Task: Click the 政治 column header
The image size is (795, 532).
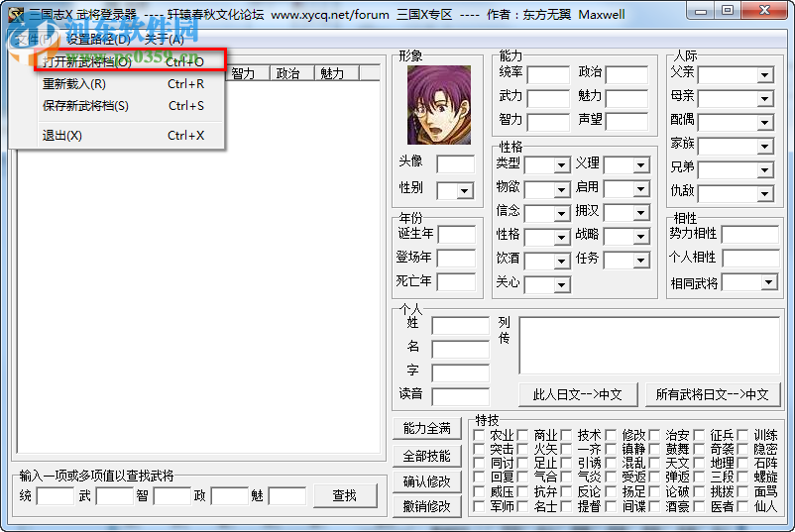Action: coord(292,73)
